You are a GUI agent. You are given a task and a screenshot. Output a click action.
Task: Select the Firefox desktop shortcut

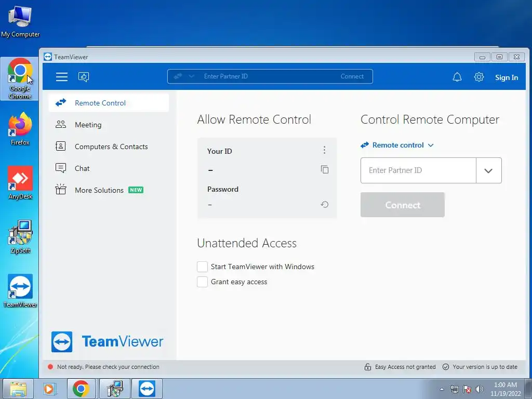[x=20, y=129]
